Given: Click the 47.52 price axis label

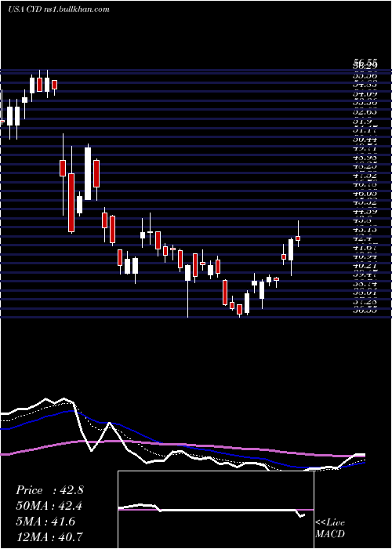Looking at the screenshot, I should pyautogui.click(x=365, y=176).
